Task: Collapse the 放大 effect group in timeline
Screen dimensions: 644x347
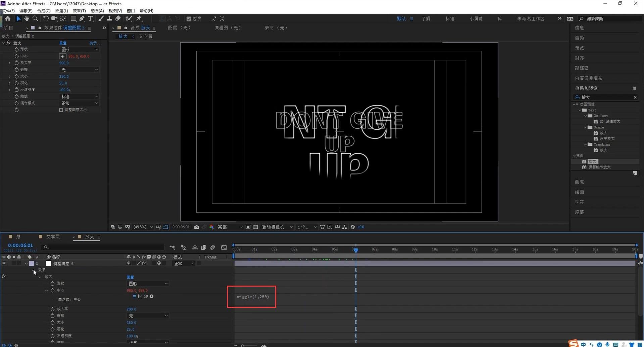Action: [40, 277]
